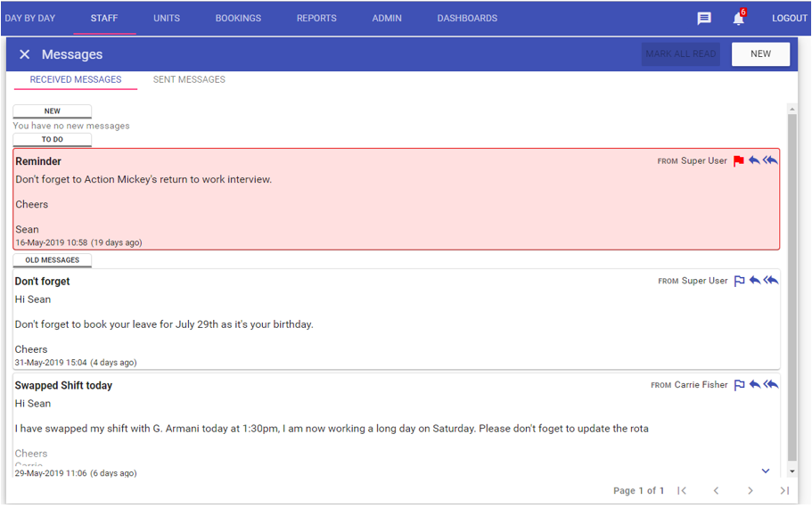Reply to the Reminder message
This screenshot has width=812, height=508.
pyautogui.click(x=754, y=160)
